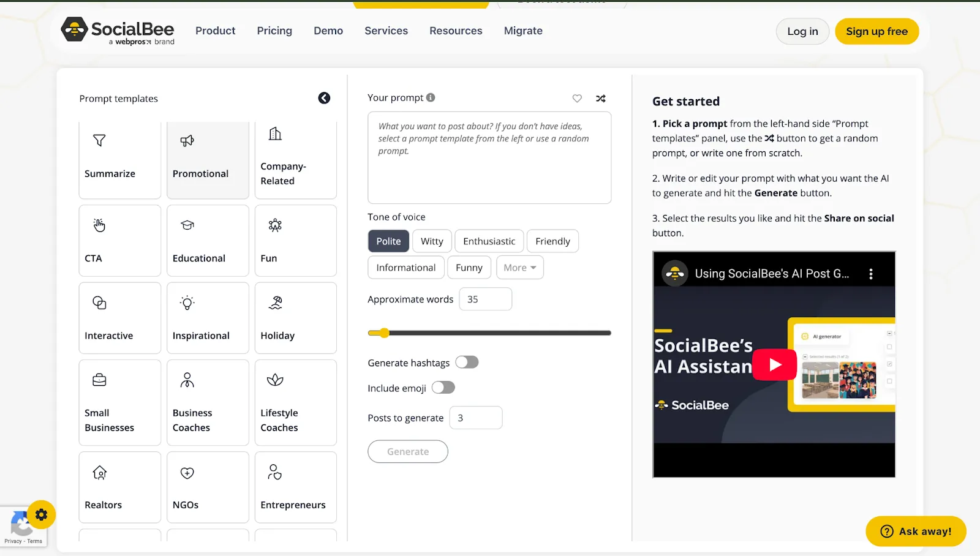980x556 pixels.
Task: Click the SocialBee channel avatar in video
Action: pyautogui.click(x=675, y=274)
